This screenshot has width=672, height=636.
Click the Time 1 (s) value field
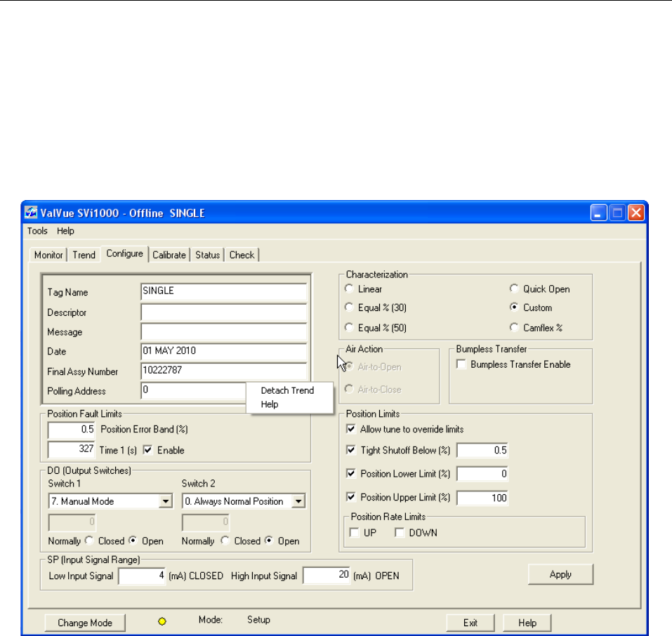pos(72,449)
